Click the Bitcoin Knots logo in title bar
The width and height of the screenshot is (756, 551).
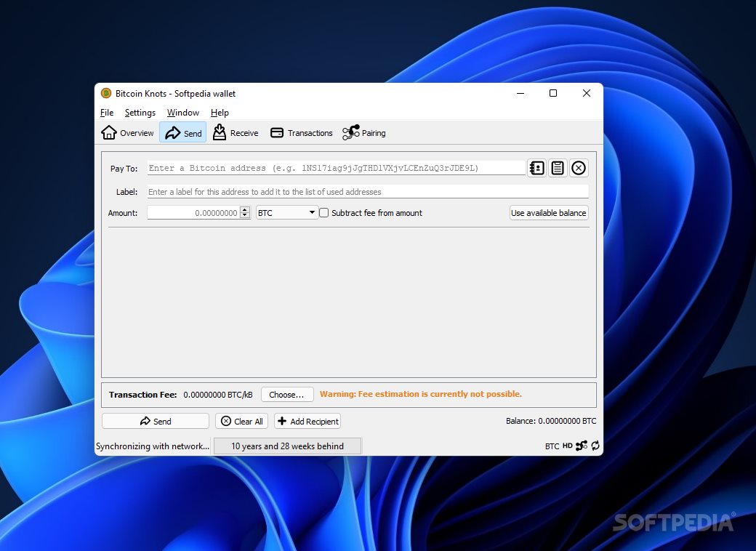tap(106, 93)
